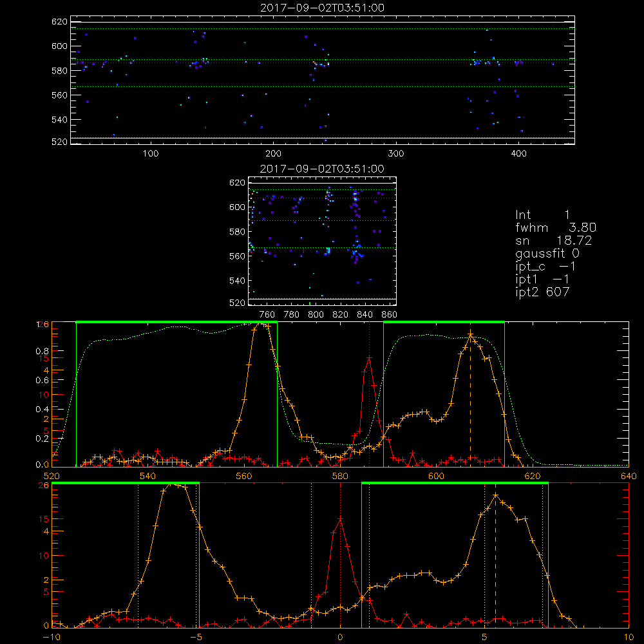Click x-axis label 100 on top plot
Screen dimensions: 644x644
point(151,154)
